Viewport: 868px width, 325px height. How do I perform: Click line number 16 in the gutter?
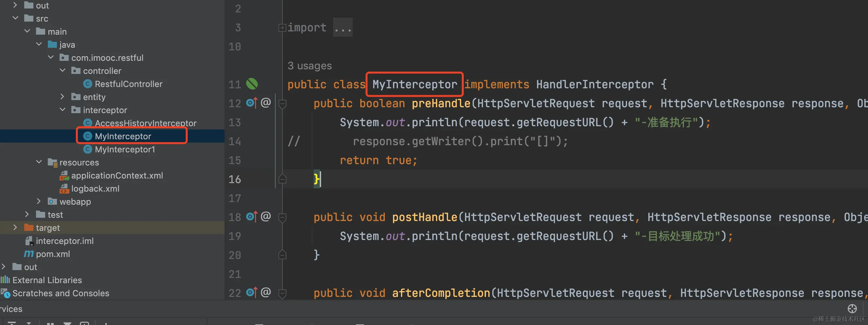pos(235,179)
